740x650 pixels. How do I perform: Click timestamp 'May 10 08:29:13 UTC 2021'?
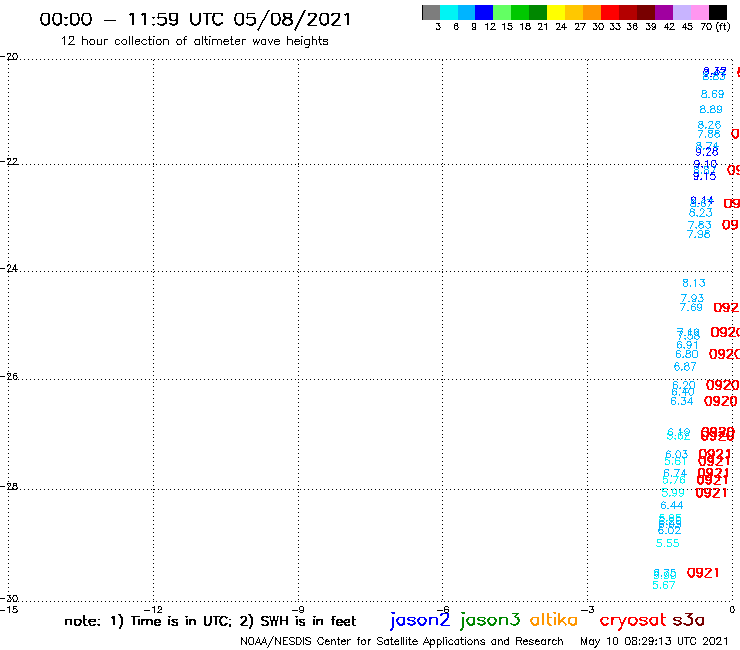pos(654,641)
